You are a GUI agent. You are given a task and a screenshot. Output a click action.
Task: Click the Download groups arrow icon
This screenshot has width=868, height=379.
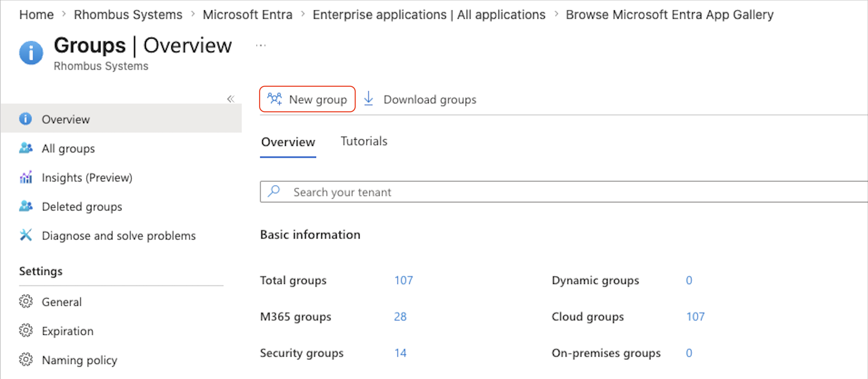point(369,99)
